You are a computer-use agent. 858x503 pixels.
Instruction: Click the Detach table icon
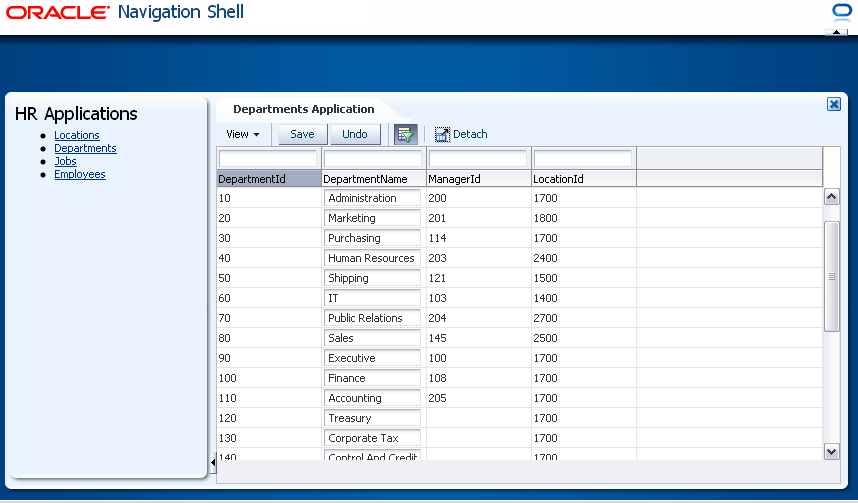442,135
